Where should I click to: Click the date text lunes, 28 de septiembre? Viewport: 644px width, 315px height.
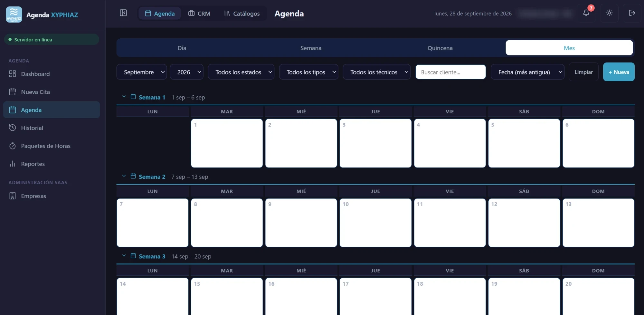coord(473,14)
